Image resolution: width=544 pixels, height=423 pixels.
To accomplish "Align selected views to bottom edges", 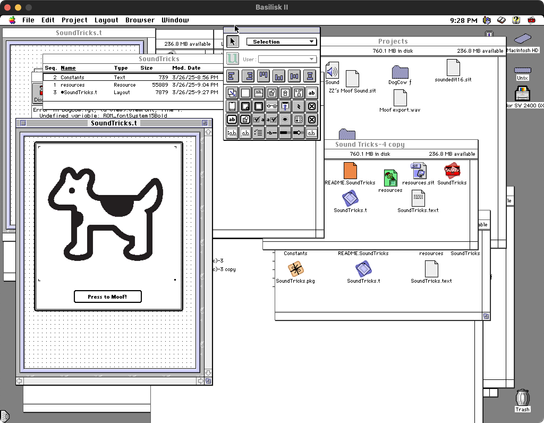I will (x=279, y=75).
